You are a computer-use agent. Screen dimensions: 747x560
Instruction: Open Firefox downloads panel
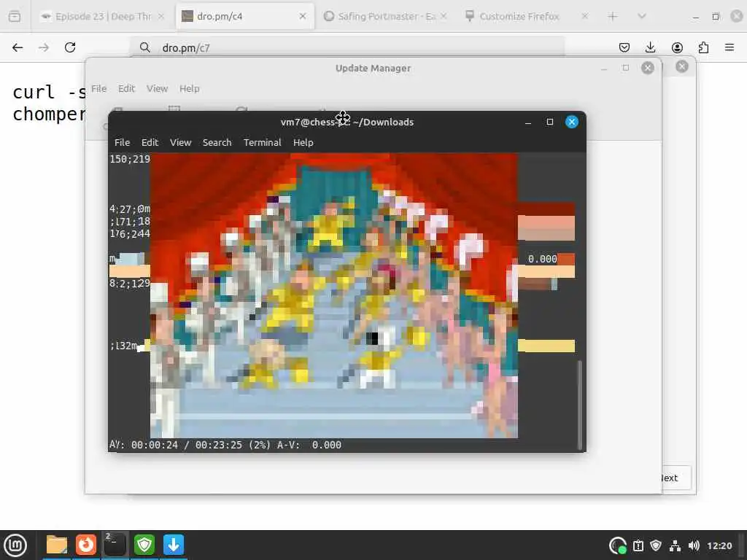click(x=650, y=47)
